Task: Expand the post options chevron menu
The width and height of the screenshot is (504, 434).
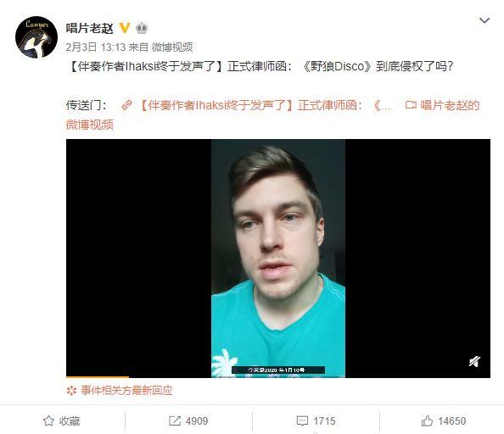Action: (x=484, y=21)
